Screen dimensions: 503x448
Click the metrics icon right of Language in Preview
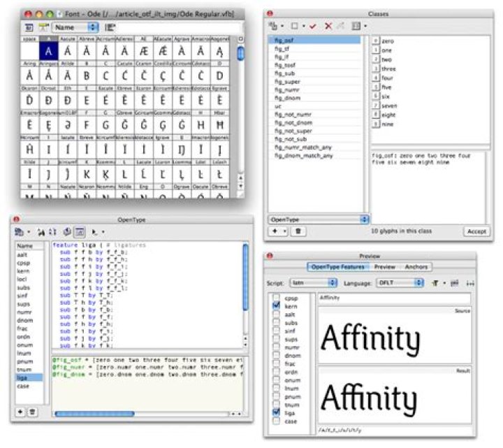coord(455,283)
